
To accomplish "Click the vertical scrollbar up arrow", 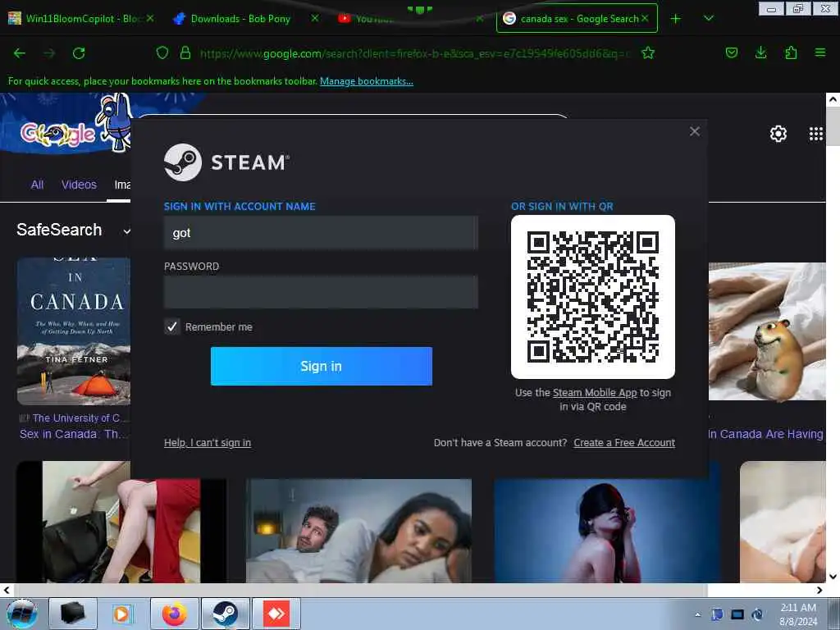I will pos(833,99).
